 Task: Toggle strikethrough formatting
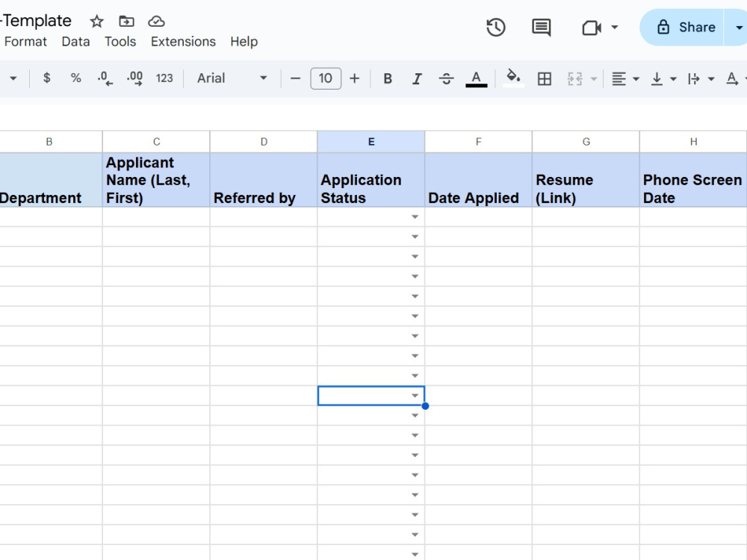point(447,78)
